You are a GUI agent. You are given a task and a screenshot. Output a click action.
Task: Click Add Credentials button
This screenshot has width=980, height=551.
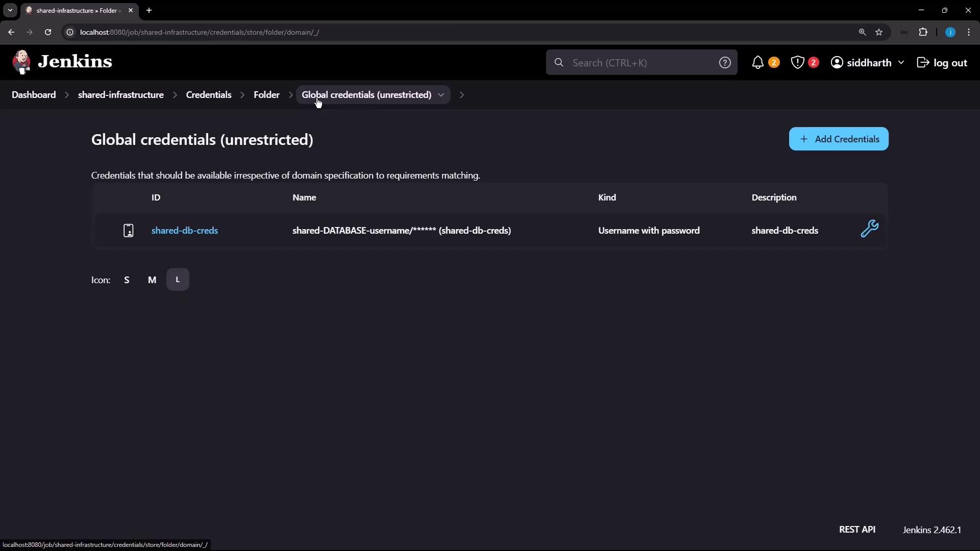pyautogui.click(x=839, y=139)
